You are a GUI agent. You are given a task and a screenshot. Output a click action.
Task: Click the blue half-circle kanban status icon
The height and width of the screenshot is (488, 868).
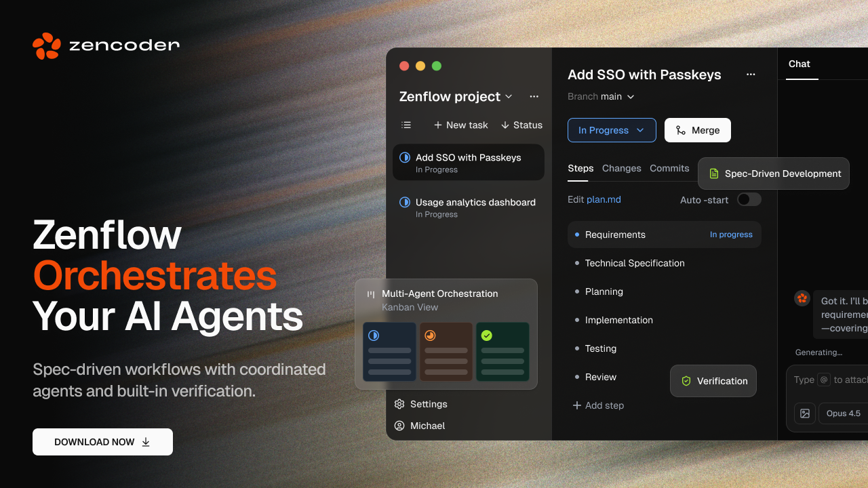pos(374,335)
